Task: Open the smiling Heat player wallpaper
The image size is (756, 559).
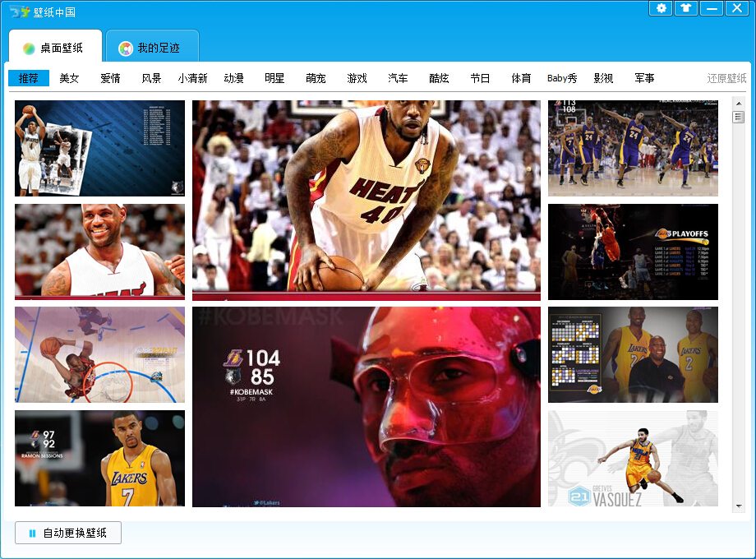Action: 99,252
